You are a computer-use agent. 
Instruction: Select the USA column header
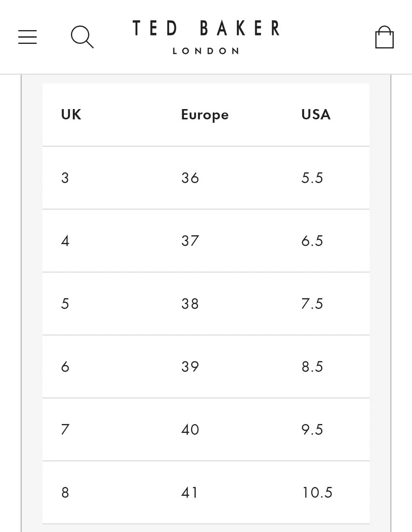(x=316, y=115)
